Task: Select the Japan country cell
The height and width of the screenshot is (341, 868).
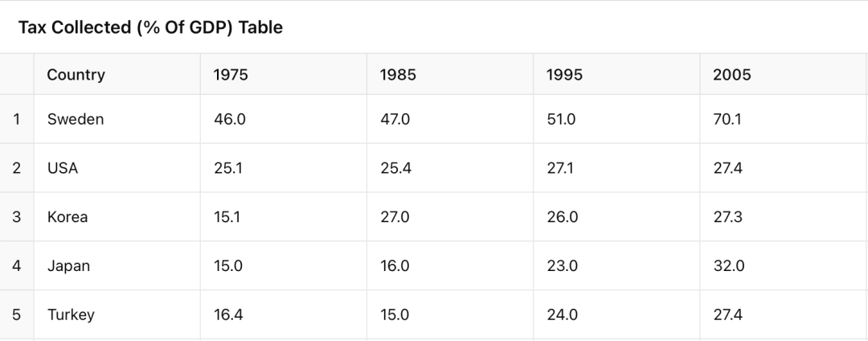Action: 68,266
